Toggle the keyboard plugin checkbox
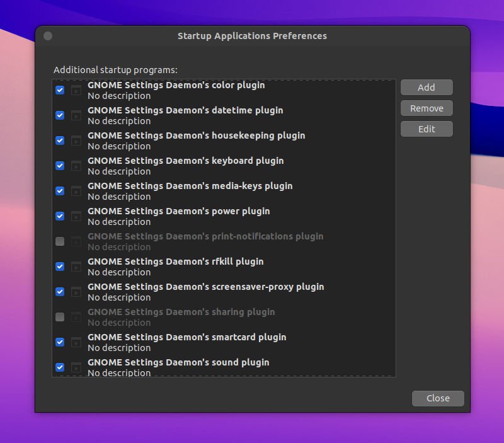Viewport: 504px width, 443px height. coord(60,166)
